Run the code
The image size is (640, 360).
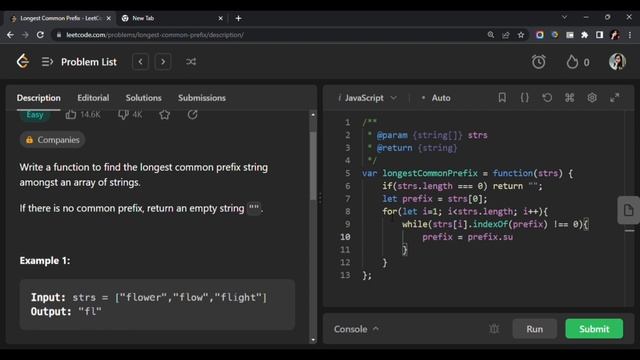point(535,329)
